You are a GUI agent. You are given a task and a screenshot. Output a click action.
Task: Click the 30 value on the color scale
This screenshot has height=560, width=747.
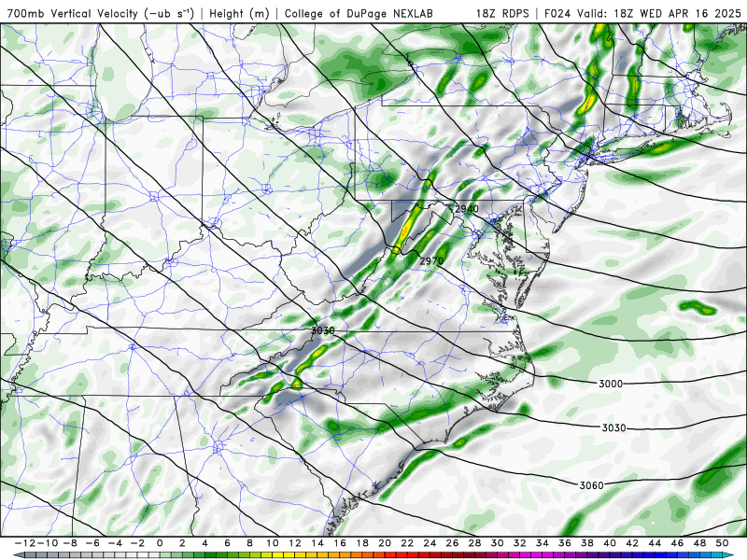497,543
